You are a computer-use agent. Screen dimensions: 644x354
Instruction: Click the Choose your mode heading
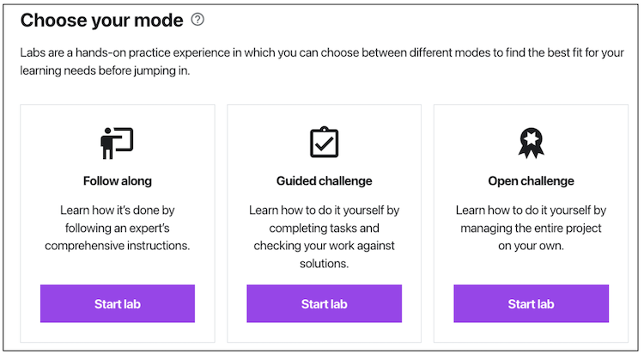[101, 20]
